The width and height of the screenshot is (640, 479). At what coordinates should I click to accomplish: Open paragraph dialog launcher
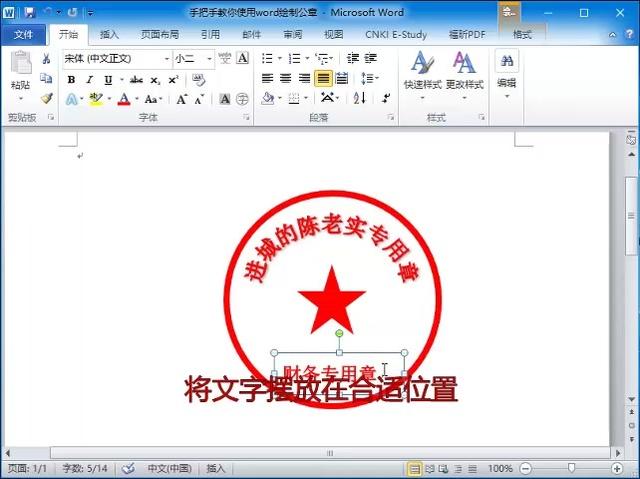point(391,118)
